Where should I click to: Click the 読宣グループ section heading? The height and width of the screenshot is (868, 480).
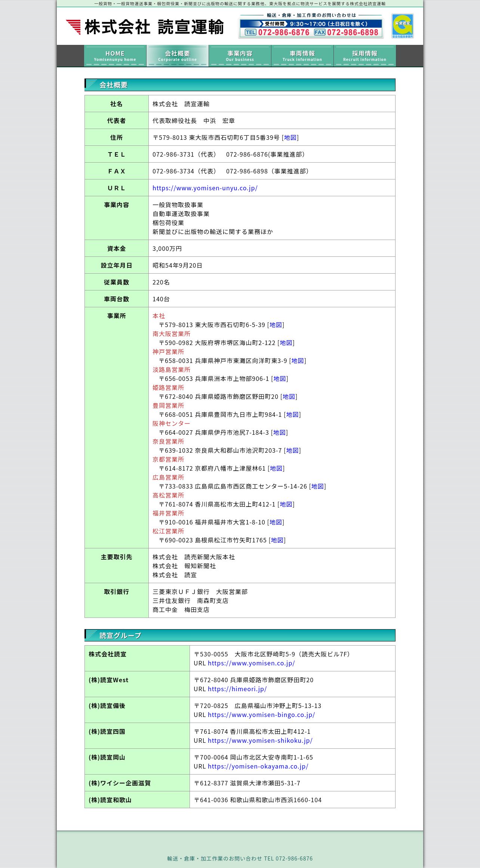240,635
